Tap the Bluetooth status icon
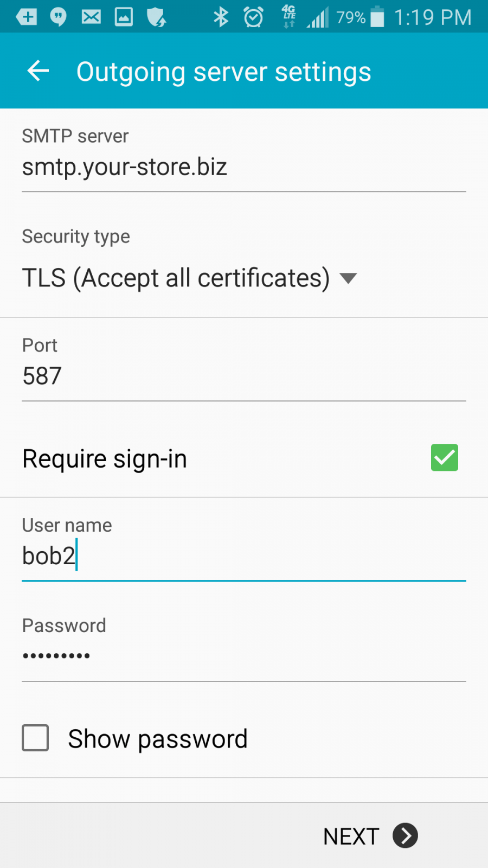The width and height of the screenshot is (488, 868). 221,17
